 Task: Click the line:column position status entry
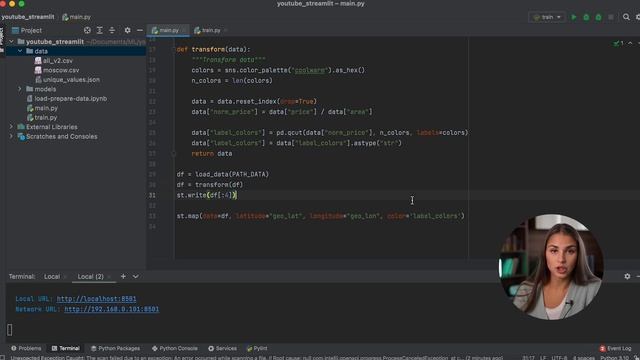pos(528,358)
